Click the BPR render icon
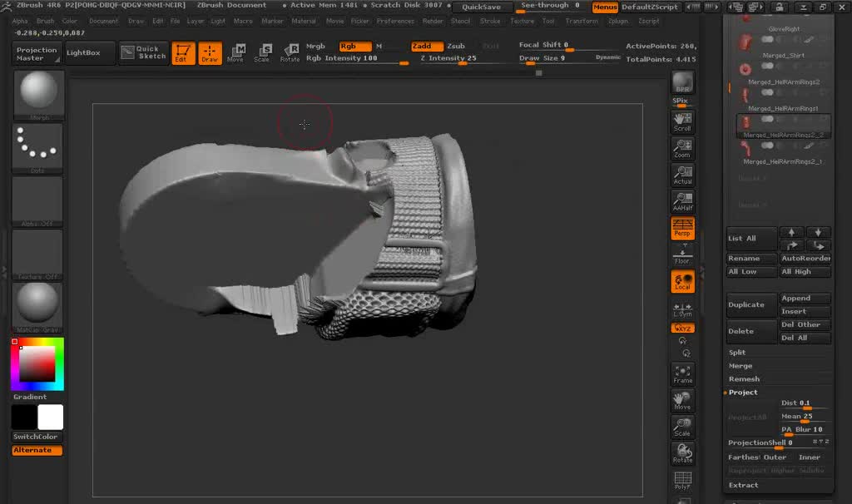This screenshot has height=504, width=852. click(682, 83)
